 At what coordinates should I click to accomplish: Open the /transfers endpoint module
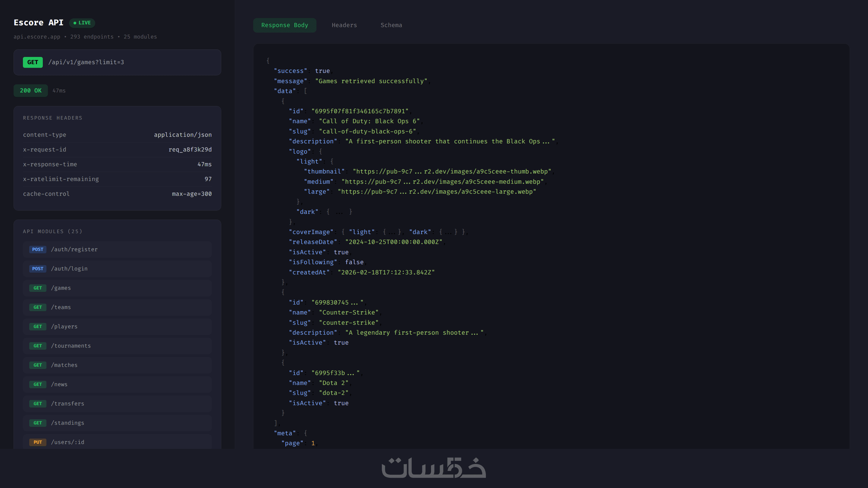(x=117, y=404)
